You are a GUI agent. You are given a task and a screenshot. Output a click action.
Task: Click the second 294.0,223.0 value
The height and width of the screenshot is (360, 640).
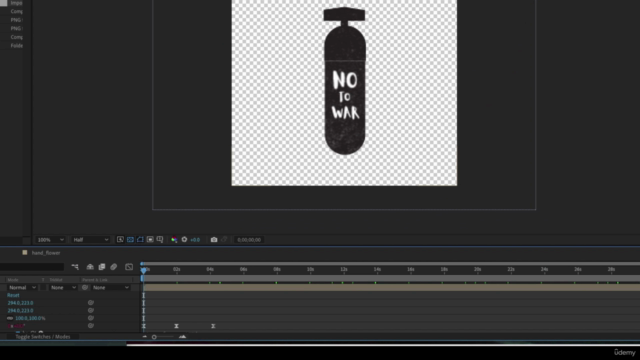click(x=20, y=310)
